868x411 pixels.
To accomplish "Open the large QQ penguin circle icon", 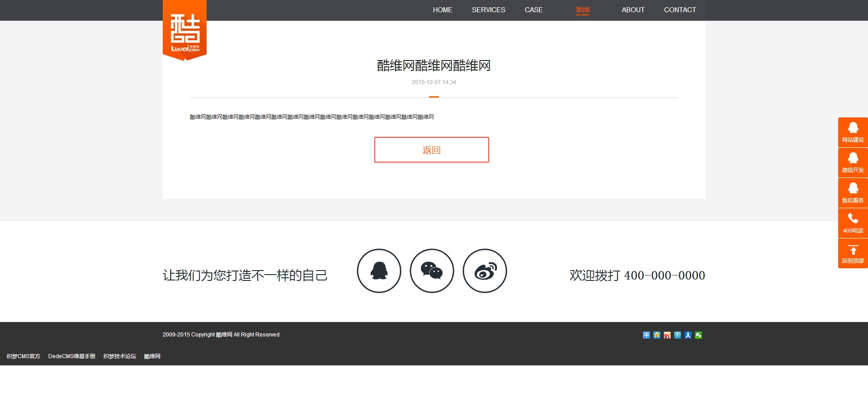I will pyautogui.click(x=379, y=271).
